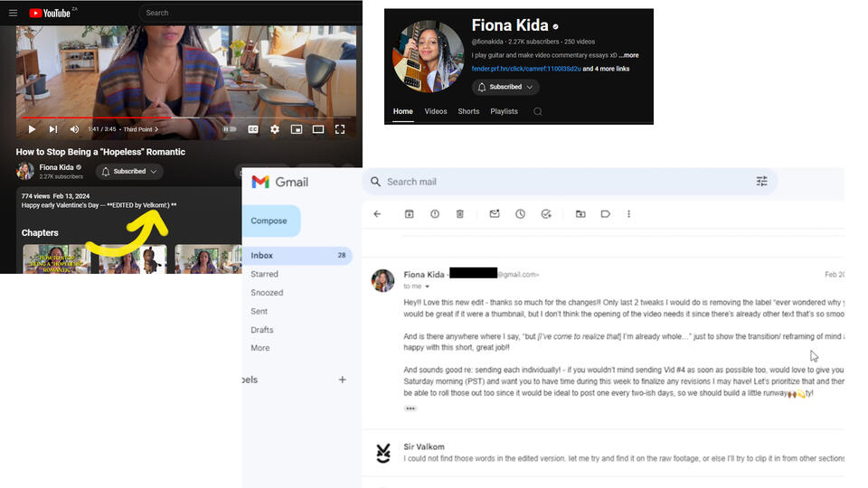Compose a new Gmail message
868x488 pixels.
[x=271, y=221]
